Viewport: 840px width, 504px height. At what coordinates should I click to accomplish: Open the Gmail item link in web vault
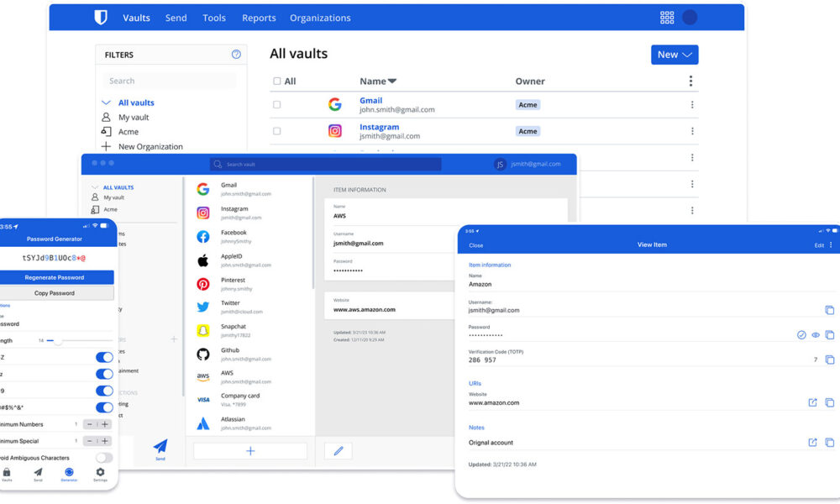point(370,100)
